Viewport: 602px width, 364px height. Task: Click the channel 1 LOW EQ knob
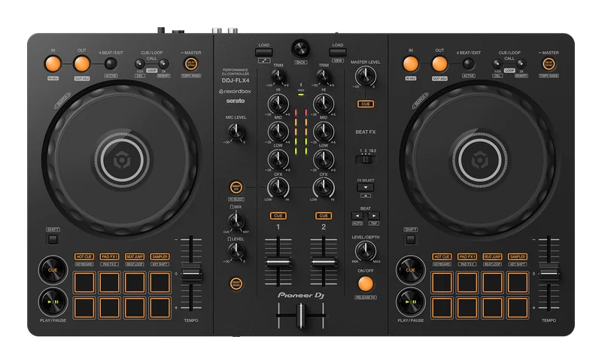click(278, 159)
